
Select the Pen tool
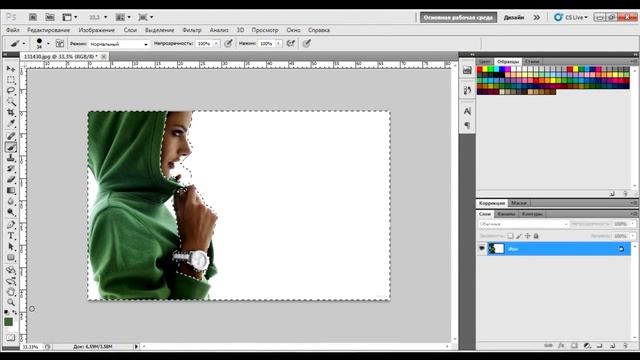click(11, 225)
